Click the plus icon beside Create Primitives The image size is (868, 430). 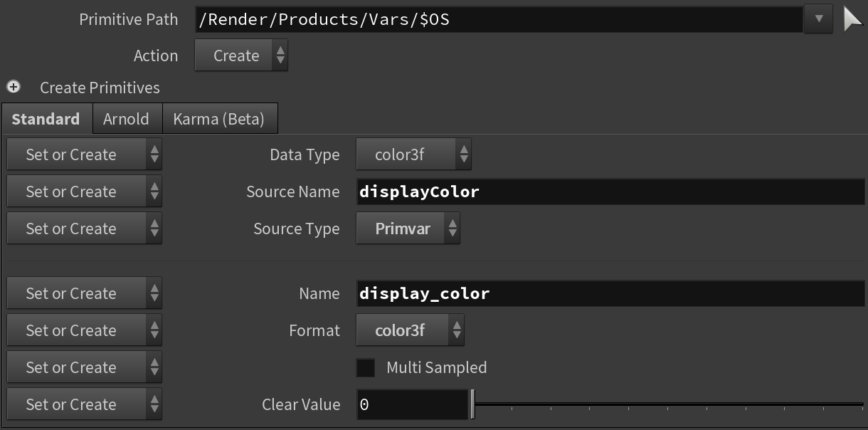14,87
